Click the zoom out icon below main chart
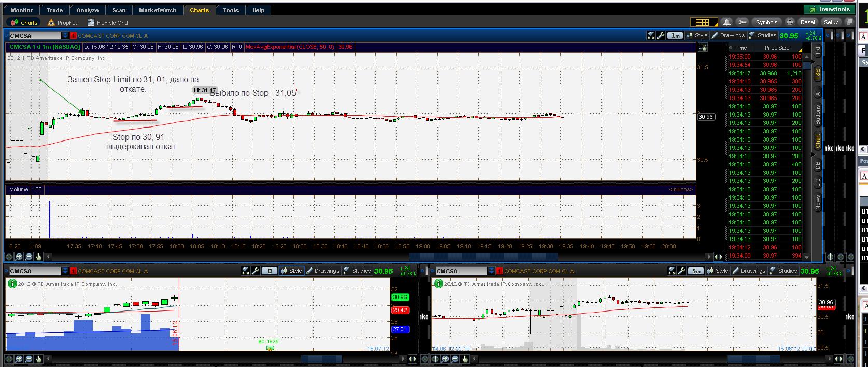Screen dimensions: 868x367 coord(29,257)
